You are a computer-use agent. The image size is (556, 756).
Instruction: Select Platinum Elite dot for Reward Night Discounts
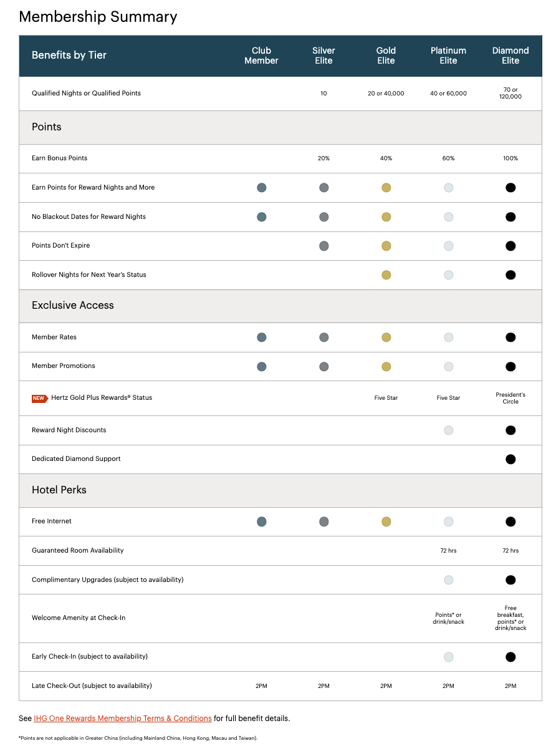(448, 430)
